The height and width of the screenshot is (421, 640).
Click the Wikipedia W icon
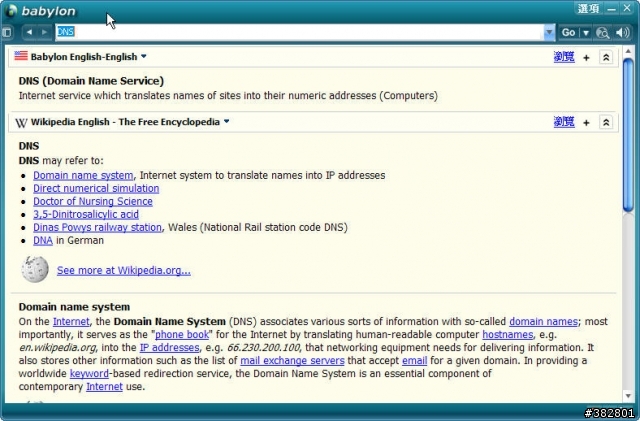click(x=21, y=122)
